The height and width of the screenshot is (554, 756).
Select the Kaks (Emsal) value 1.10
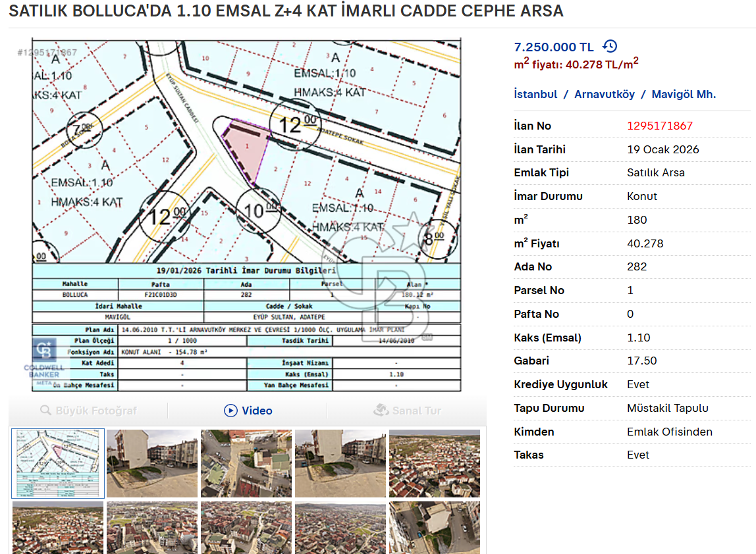point(638,338)
